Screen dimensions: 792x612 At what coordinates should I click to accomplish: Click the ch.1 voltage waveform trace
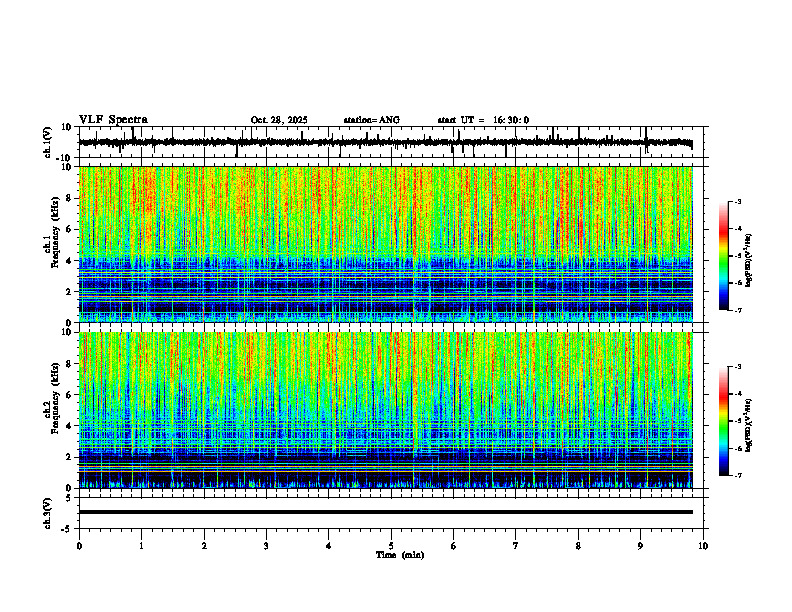click(x=385, y=142)
